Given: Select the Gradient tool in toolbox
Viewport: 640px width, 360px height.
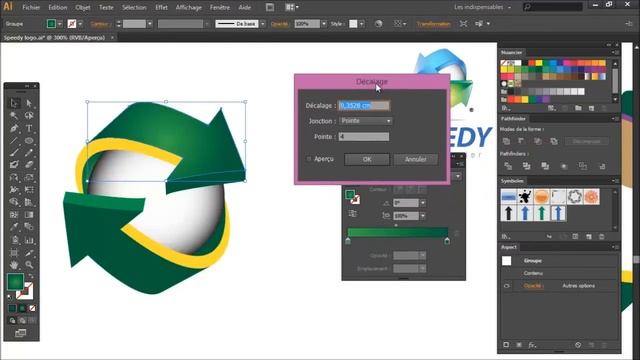Looking at the screenshot, I should pyautogui.click(x=29, y=215).
